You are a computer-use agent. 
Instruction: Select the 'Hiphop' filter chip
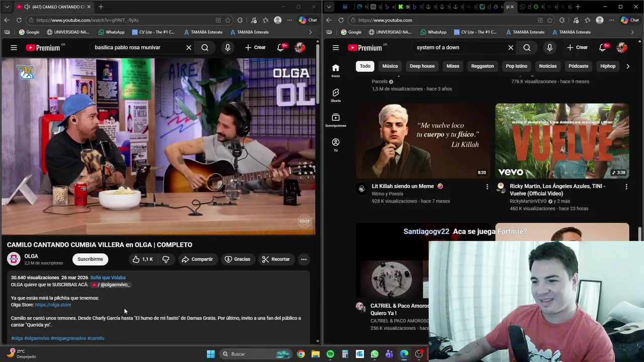coord(608,66)
